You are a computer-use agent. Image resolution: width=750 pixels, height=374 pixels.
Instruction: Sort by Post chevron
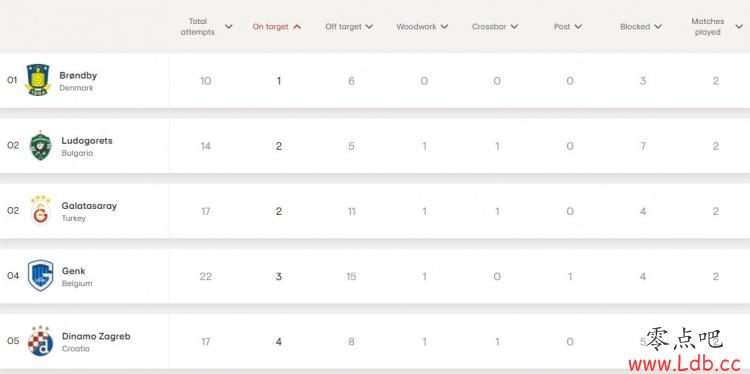(578, 27)
